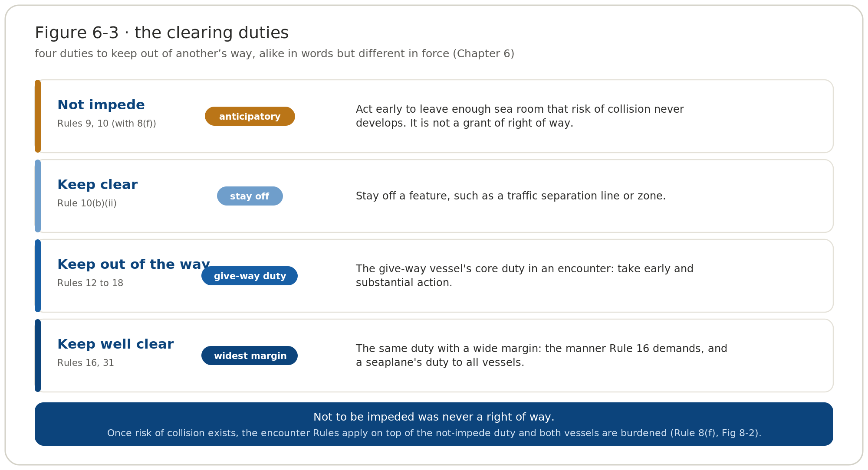Image resolution: width=868 pixels, height=470 pixels.
Task: Click the orange color bar beside Not impede
Action: click(x=38, y=116)
